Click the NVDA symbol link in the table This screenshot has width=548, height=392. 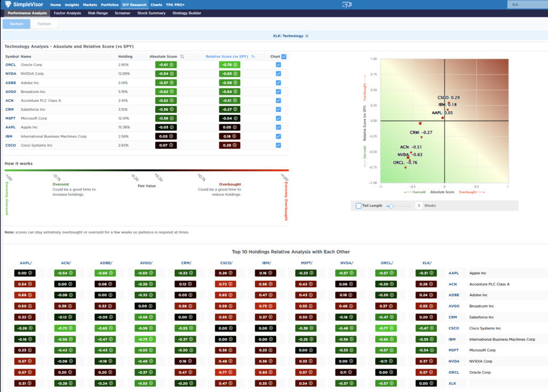(x=10, y=74)
